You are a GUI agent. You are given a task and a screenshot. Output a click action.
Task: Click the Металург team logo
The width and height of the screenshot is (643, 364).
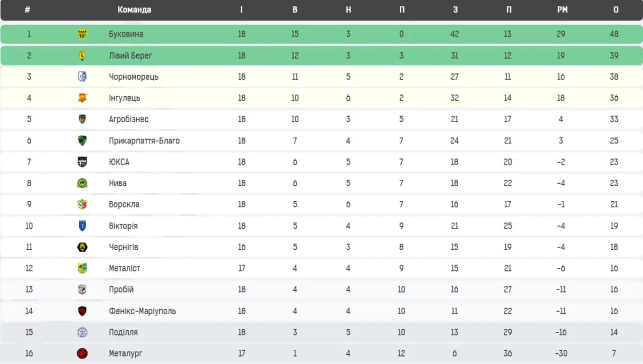82,353
